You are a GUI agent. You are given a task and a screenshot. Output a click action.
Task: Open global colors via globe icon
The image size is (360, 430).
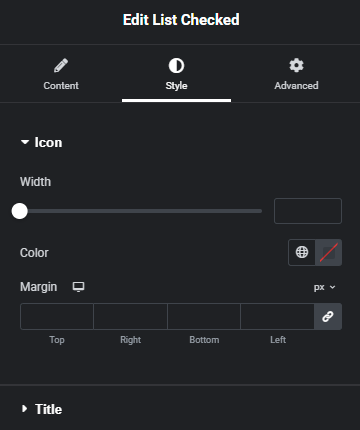(x=302, y=252)
